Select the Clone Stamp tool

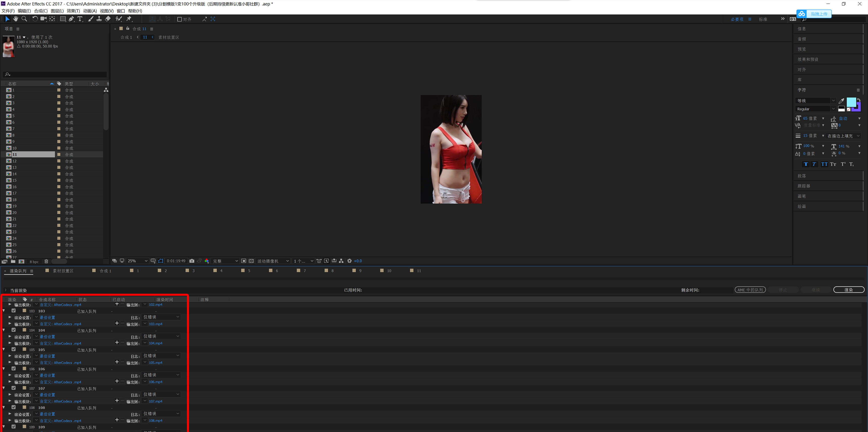99,19
